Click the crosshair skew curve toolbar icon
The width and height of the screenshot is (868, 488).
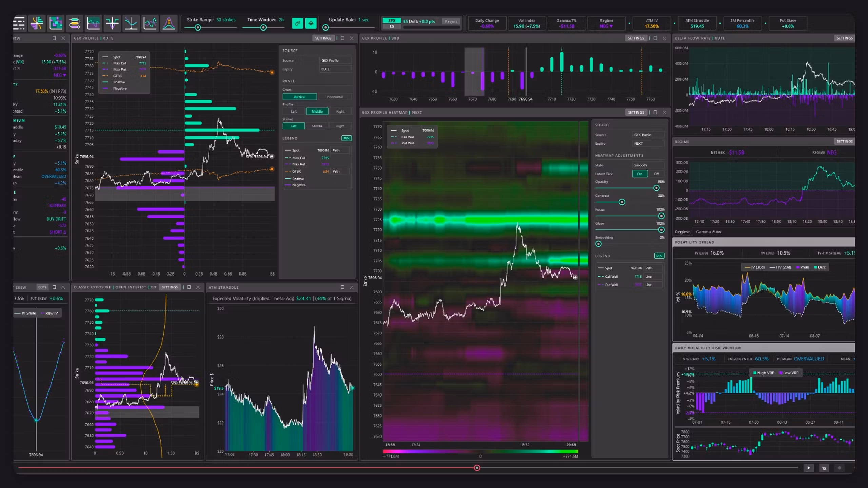[x=112, y=23]
